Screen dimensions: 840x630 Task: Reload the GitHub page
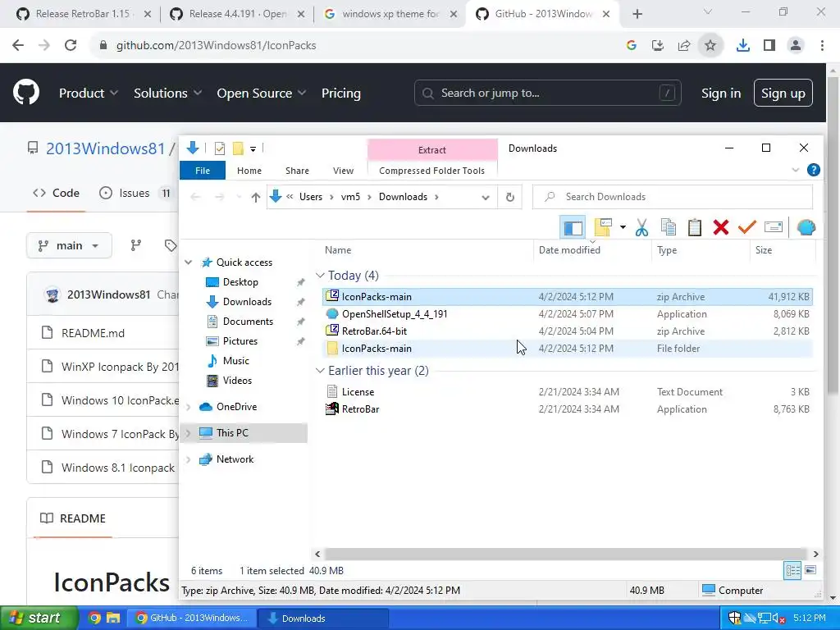pos(71,46)
